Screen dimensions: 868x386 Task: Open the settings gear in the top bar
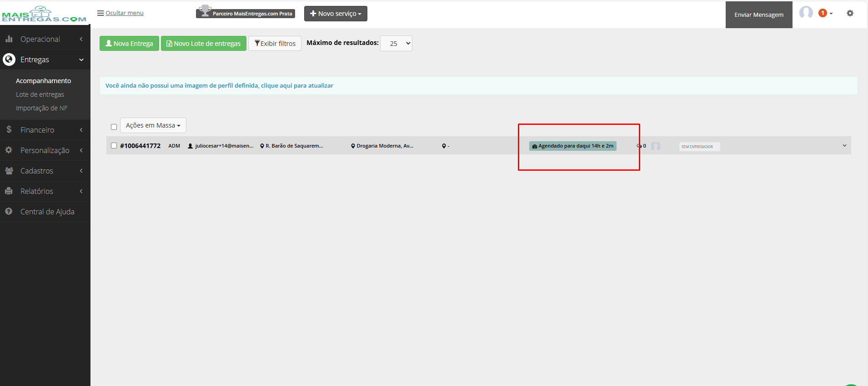[850, 13]
